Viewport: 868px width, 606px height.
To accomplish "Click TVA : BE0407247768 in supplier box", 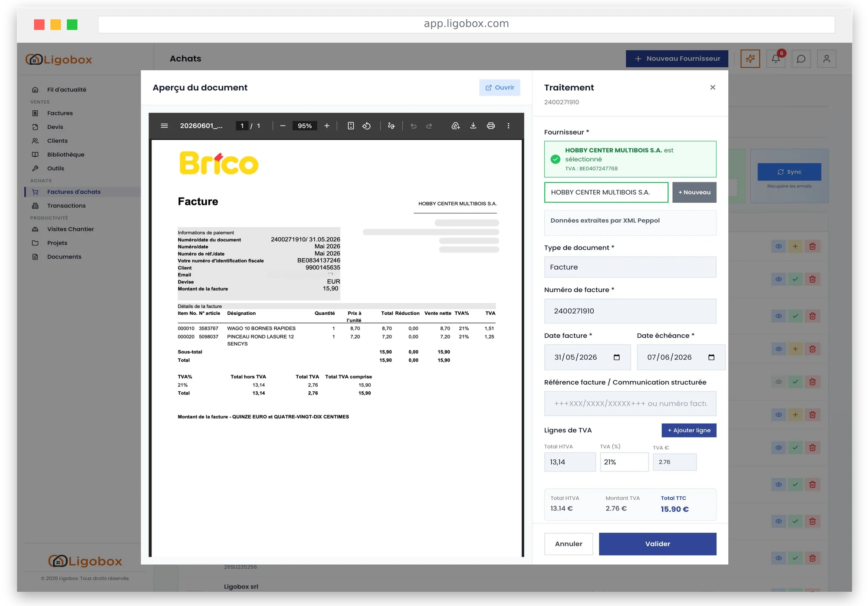I will coord(591,169).
